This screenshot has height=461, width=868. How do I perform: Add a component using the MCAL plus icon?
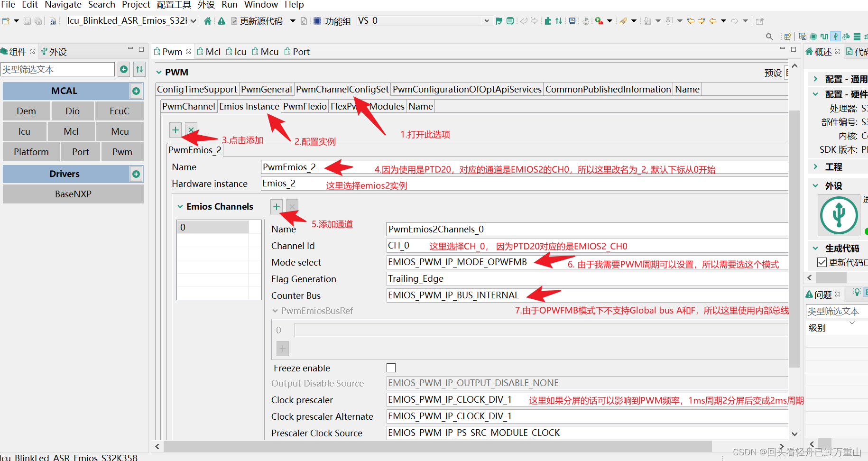tap(136, 91)
